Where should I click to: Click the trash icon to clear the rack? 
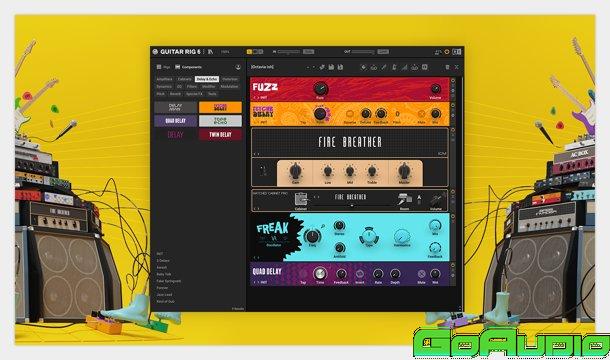click(447, 67)
